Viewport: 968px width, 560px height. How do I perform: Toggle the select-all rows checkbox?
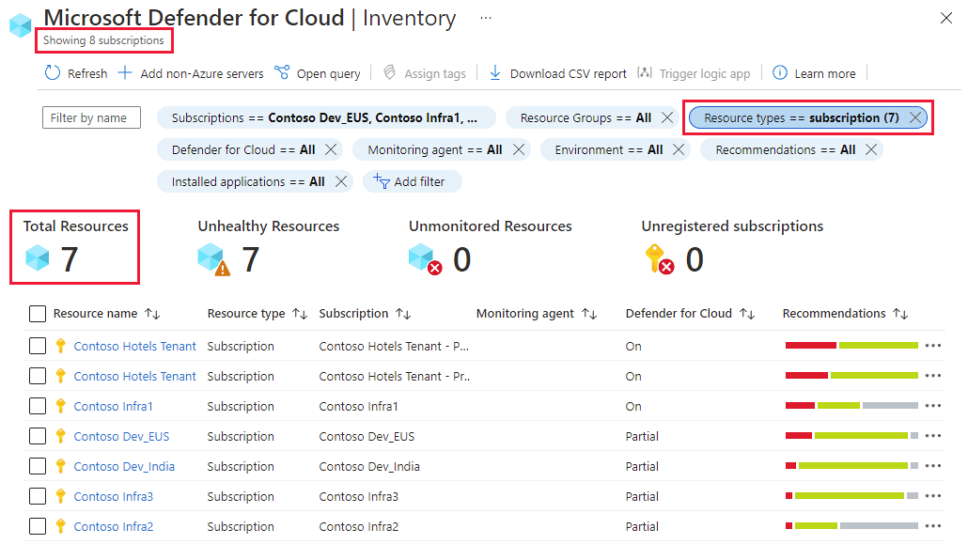click(38, 314)
